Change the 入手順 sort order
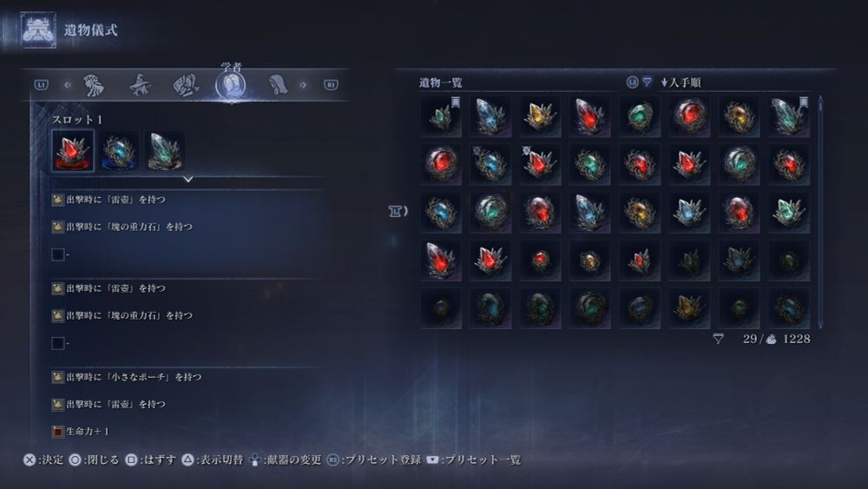 pyautogui.click(x=681, y=83)
